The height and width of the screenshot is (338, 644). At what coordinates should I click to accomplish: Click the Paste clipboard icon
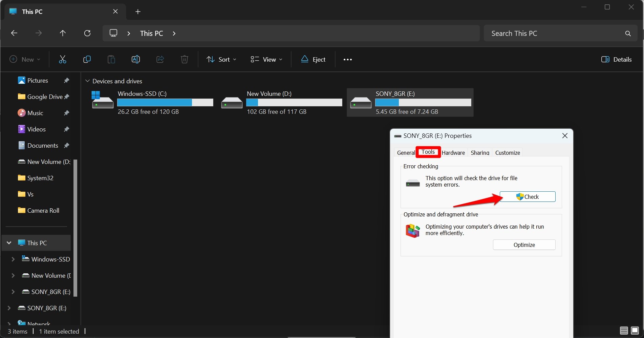coord(111,59)
